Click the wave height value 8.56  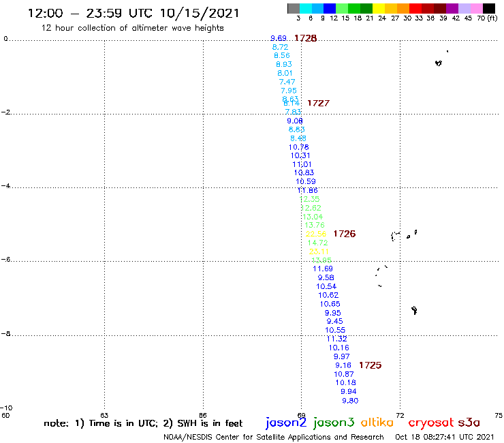tap(282, 55)
